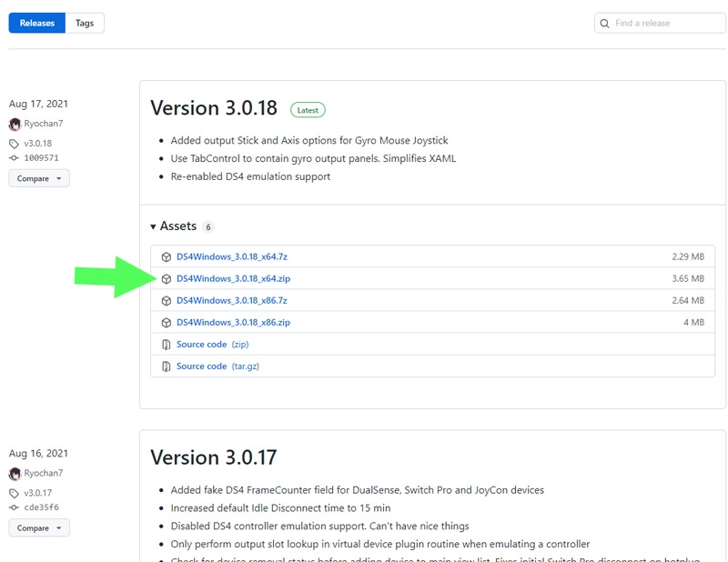Image resolution: width=728 pixels, height=562 pixels.
Task: Open the Version 3.0.18 release title
Action: pyautogui.click(x=213, y=107)
